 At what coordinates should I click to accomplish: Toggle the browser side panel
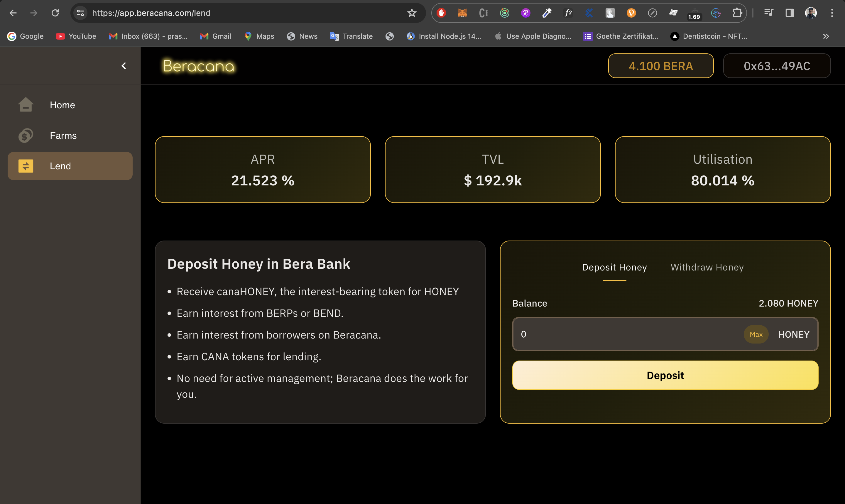pos(789,13)
